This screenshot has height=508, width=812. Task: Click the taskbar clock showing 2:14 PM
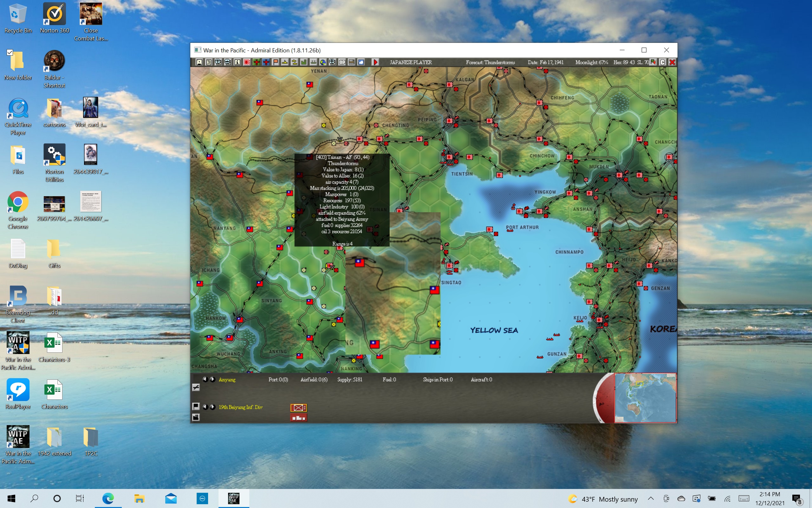(770, 498)
